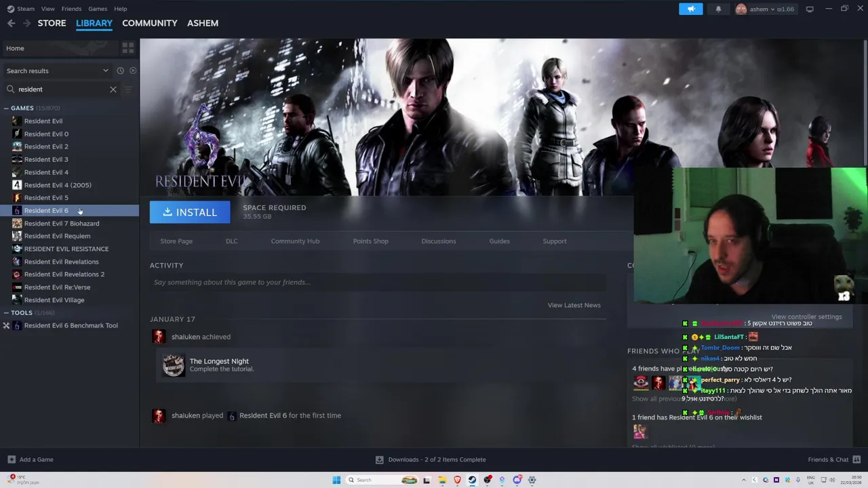Switch to the STORE tab
This screenshot has height=488, width=868.
[x=52, y=23]
